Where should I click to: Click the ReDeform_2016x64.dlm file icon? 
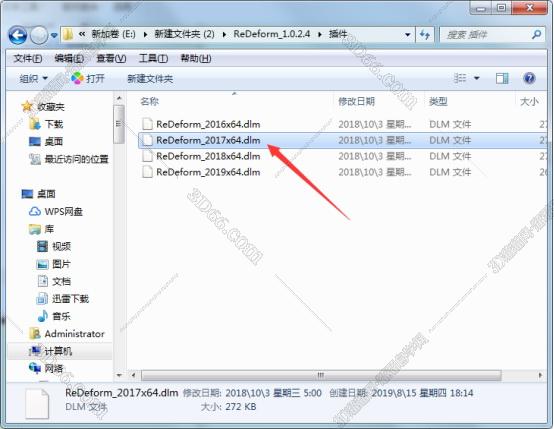point(147,124)
